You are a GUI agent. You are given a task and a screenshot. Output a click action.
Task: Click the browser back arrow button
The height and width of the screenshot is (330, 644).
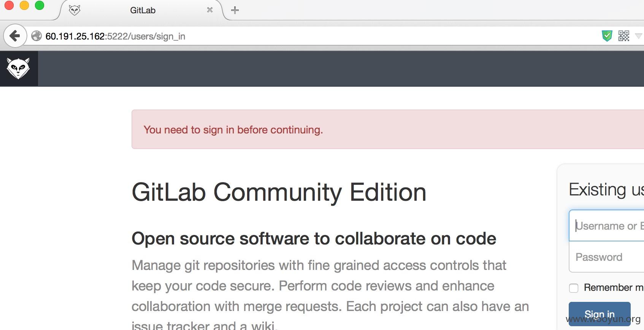point(15,36)
